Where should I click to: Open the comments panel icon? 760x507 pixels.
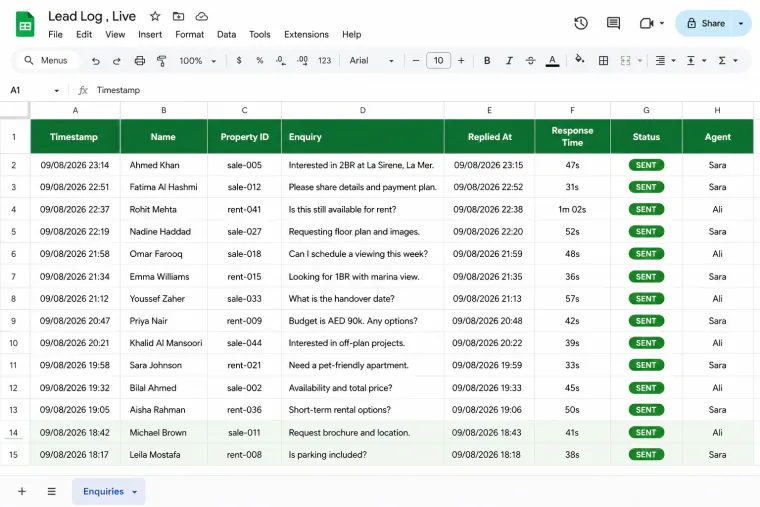pos(613,23)
